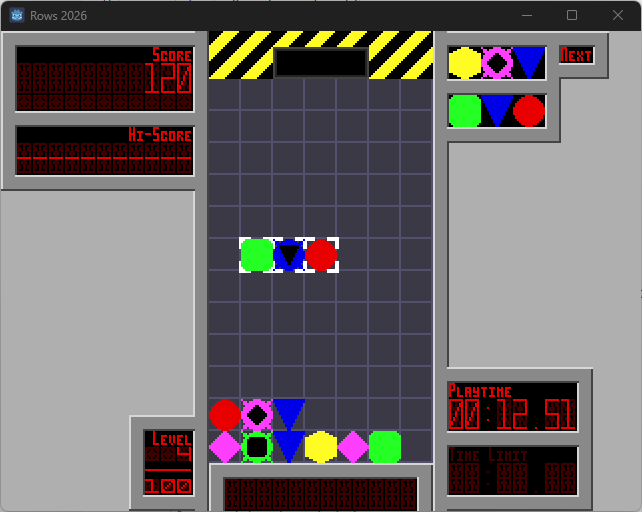Click the playfield blue triangle beside the yellow hexagon
Screen dimensions: 642x512
click(x=289, y=447)
